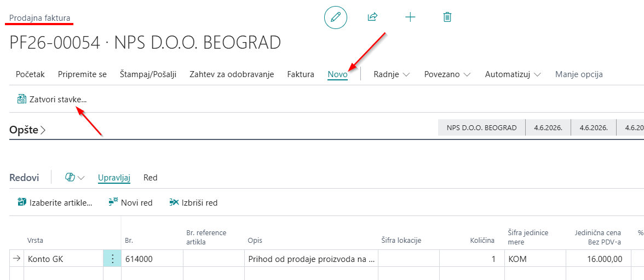
Task: Select the Upravljaj tab in Redovi
Action: tap(114, 178)
